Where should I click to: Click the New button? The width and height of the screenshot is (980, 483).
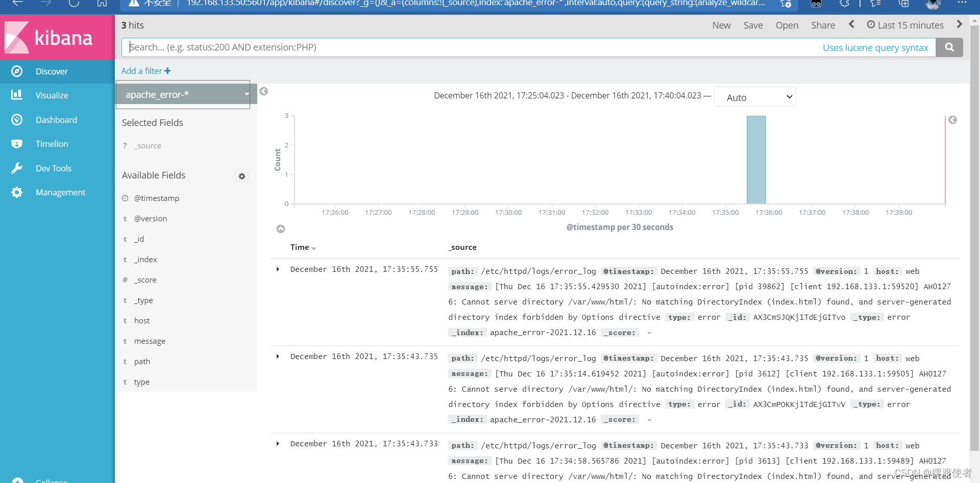pyautogui.click(x=721, y=26)
